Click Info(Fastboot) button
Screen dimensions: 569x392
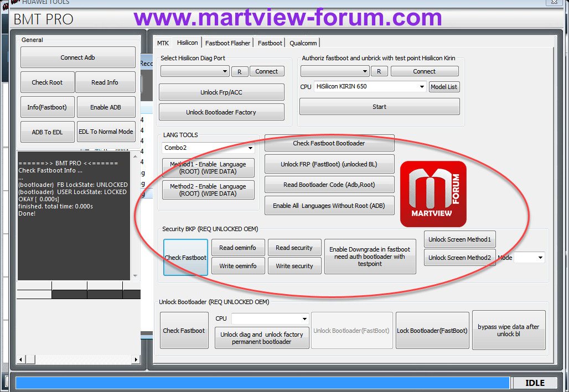[x=47, y=107]
